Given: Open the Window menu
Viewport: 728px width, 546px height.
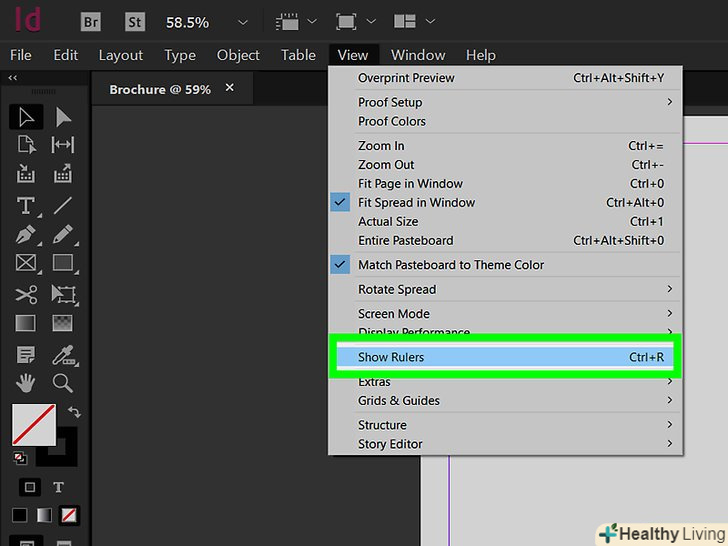Looking at the screenshot, I should 418,55.
